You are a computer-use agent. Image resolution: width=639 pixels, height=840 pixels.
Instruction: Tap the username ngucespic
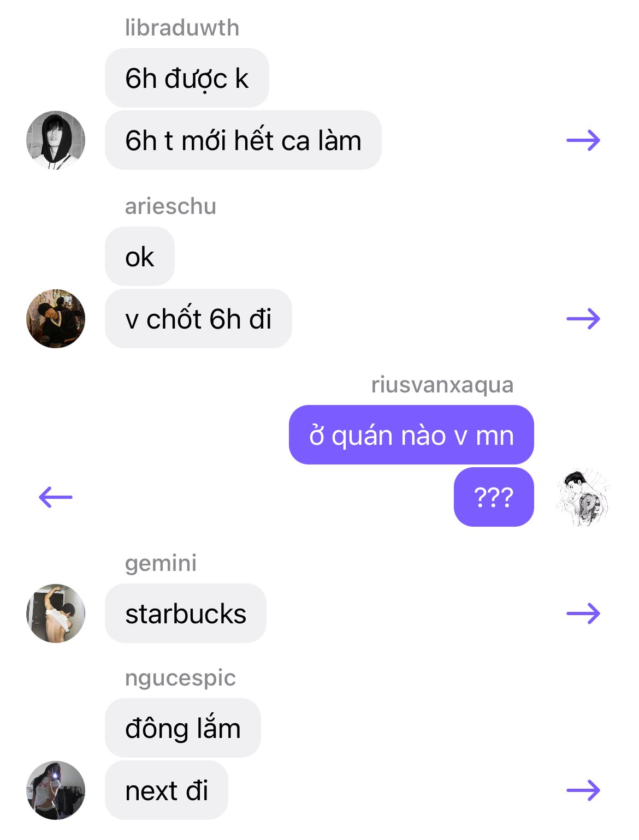click(x=180, y=678)
